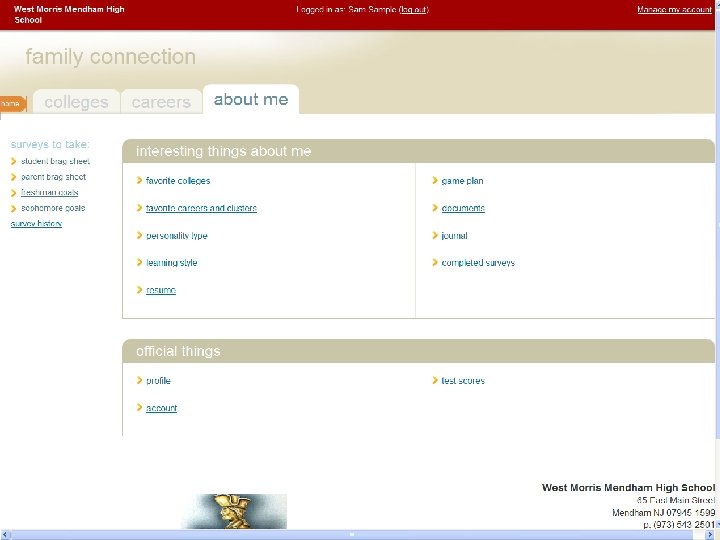Click the arrow icon beside resume
Screen dimensions: 720x540
(140, 290)
